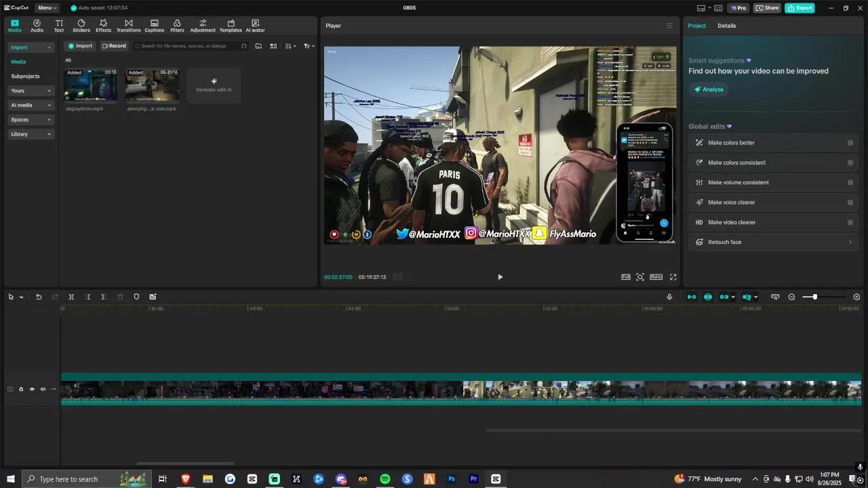Screen dimensions: 868x488
Task: Click the player fullscreen expand icon
Action: click(x=673, y=277)
